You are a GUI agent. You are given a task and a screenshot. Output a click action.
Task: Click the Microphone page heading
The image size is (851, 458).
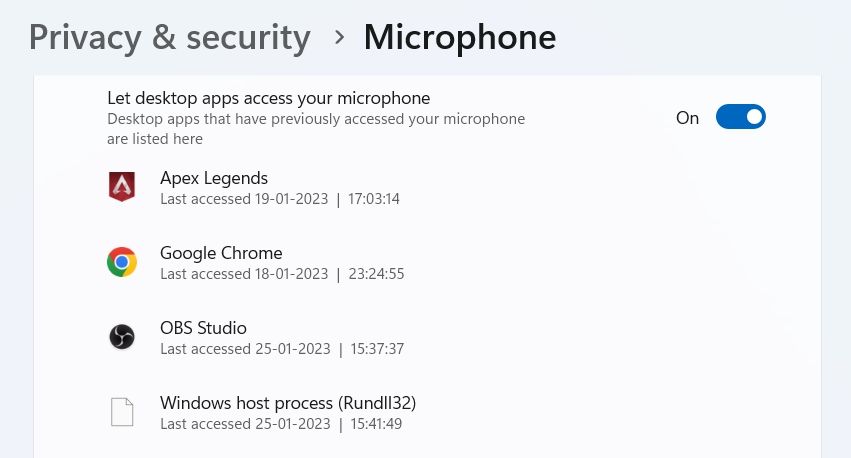pyautogui.click(x=460, y=37)
